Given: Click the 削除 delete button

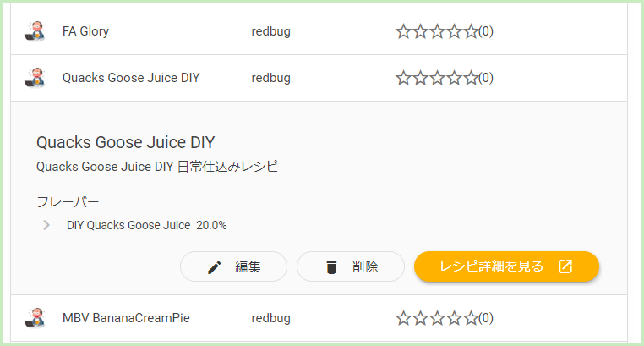Looking at the screenshot, I should click(x=351, y=266).
